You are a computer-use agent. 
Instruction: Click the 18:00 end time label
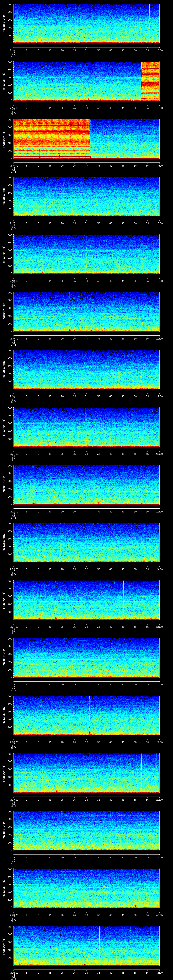(159, 223)
